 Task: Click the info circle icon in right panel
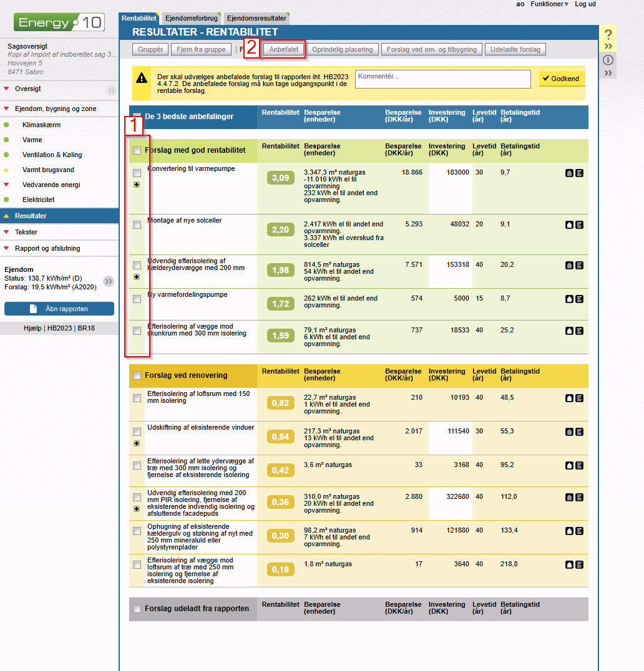pos(608,60)
